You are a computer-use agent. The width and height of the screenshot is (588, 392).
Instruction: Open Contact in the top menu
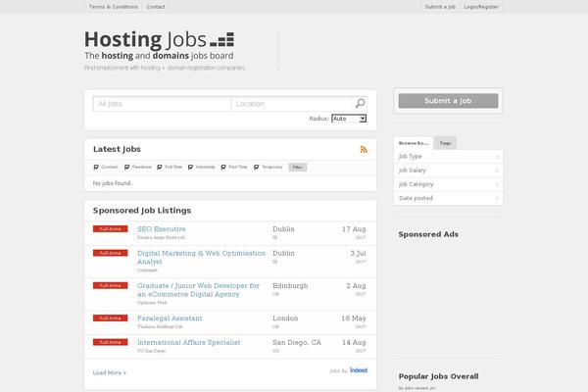[156, 7]
